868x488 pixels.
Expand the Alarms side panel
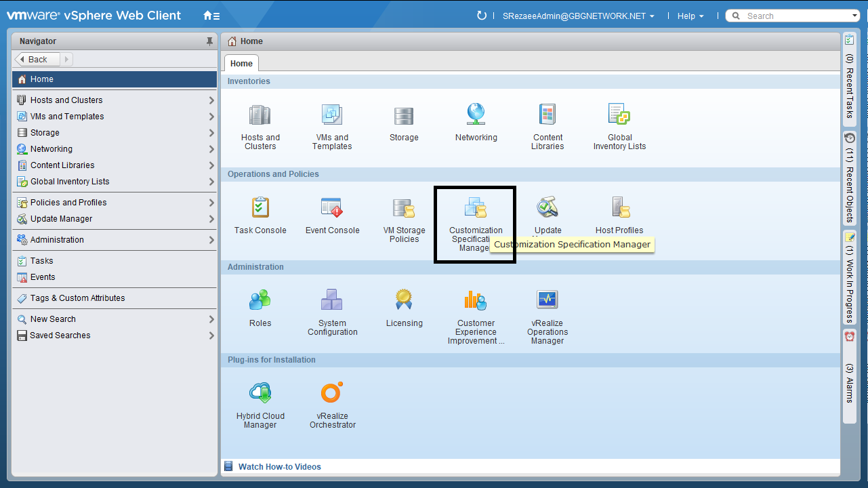tap(850, 369)
